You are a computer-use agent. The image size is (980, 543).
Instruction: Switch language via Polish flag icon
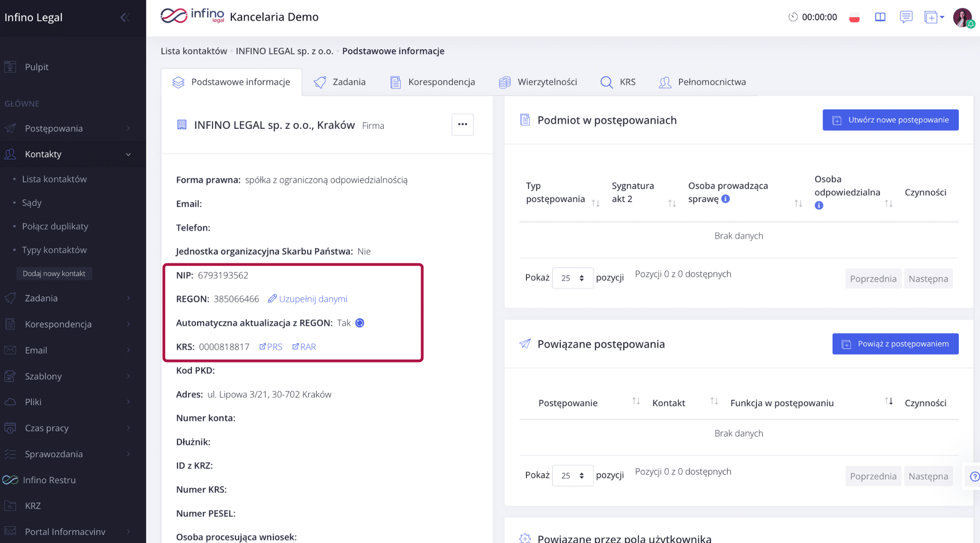click(854, 18)
